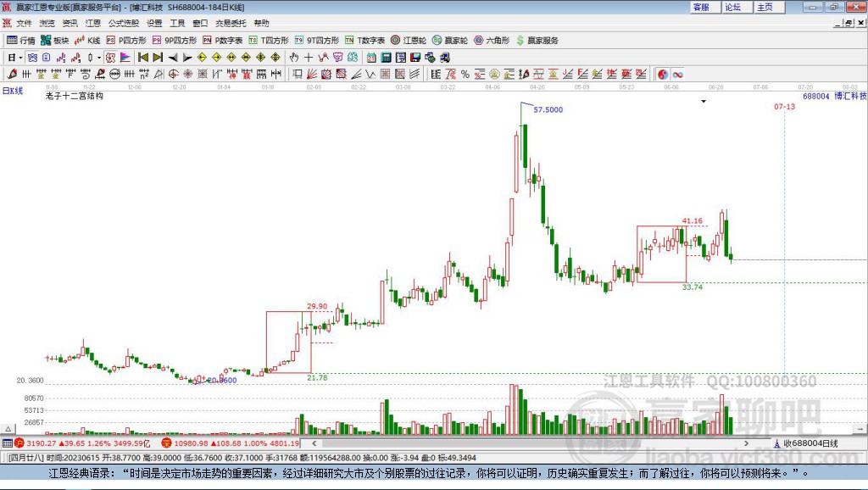The height and width of the screenshot is (490, 868).
Task: Expand the candlestick type dropdown arrow
Action: [99, 58]
